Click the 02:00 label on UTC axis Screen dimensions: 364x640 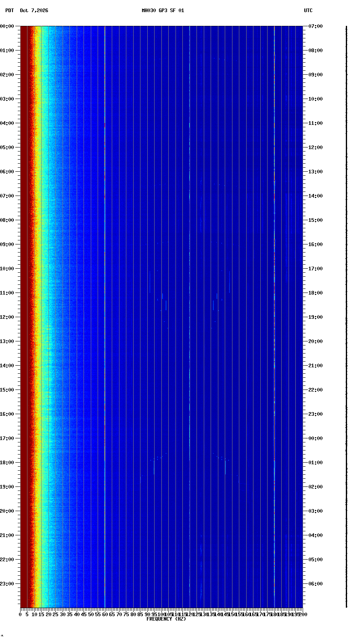pyautogui.click(x=316, y=487)
